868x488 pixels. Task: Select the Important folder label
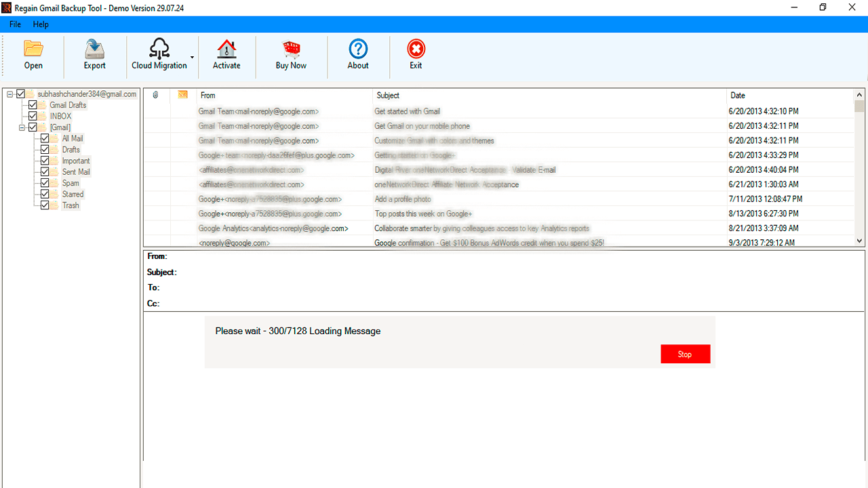(76, 161)
